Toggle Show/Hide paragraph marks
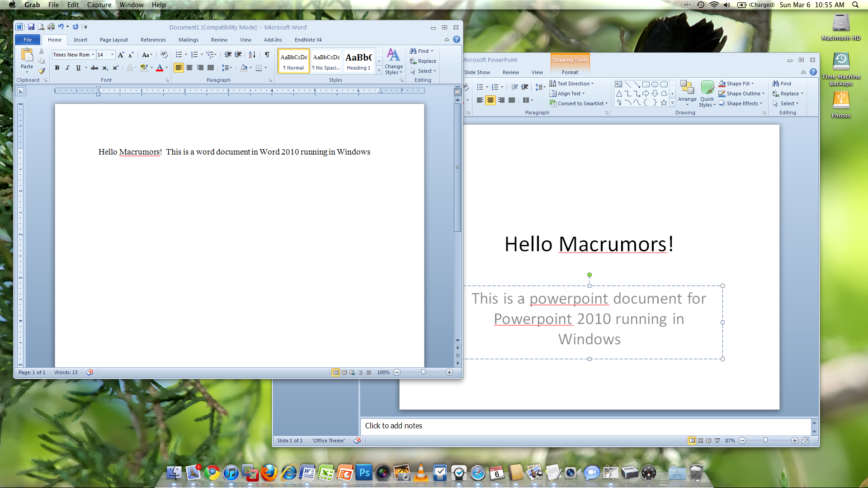 pos(267,55)
